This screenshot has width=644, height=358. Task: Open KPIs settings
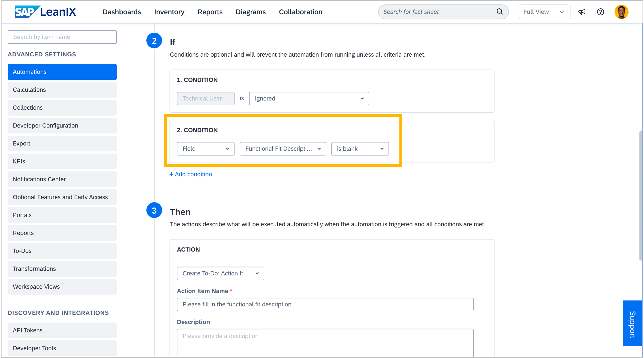pos(62,161)
